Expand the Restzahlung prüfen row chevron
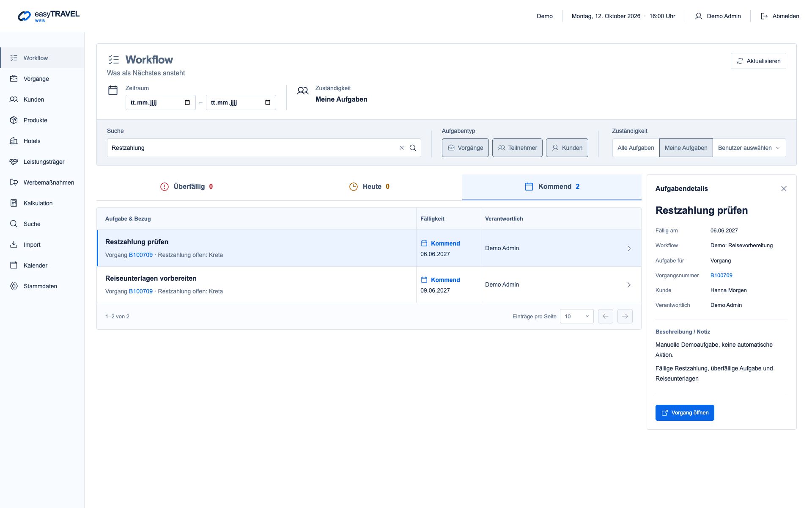 pos(629,248)
